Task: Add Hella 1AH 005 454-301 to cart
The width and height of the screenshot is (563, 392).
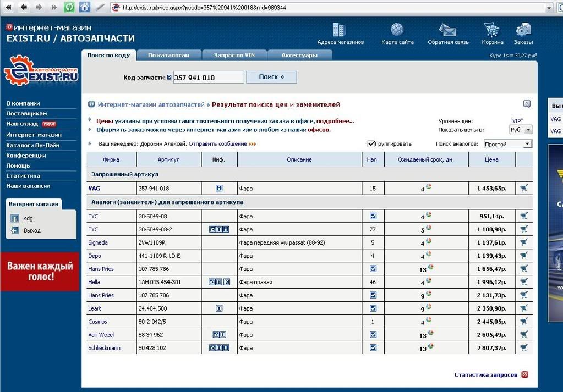Action: [524, 282]
